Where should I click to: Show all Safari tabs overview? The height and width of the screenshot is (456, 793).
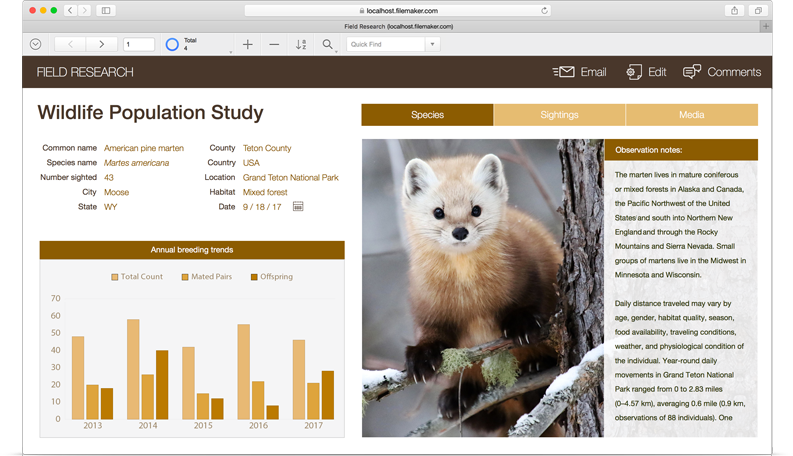point(758,10)
